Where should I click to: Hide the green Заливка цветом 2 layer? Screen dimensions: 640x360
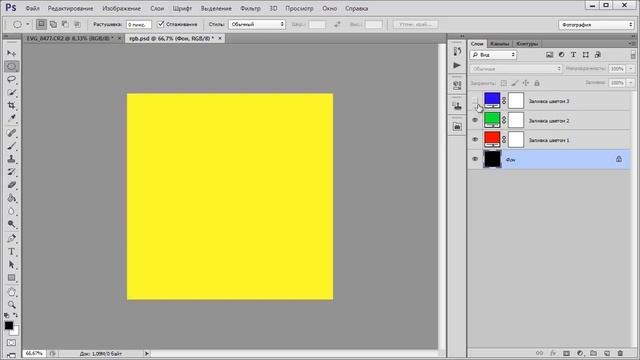point(475,120)
